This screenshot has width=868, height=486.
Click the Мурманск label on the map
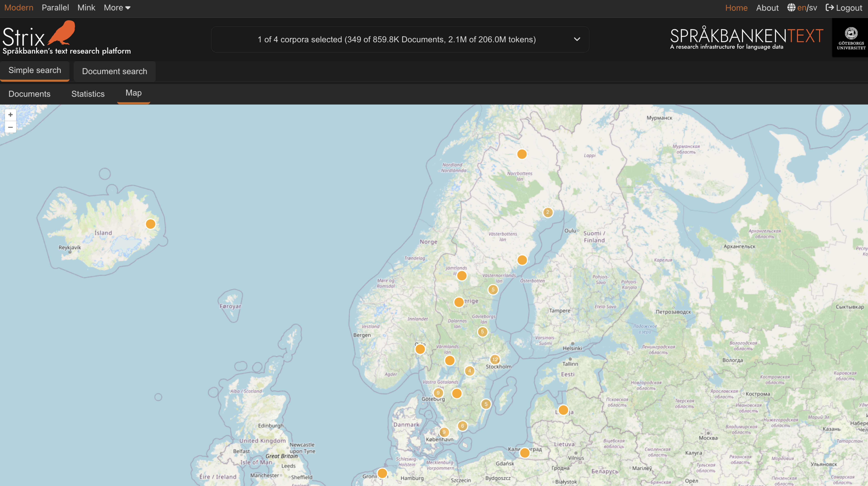click(659, 118)
